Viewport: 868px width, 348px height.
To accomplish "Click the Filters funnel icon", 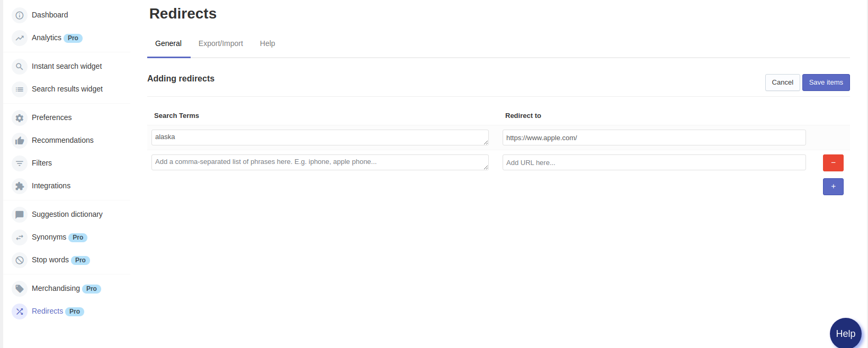I will coord(20,163).
